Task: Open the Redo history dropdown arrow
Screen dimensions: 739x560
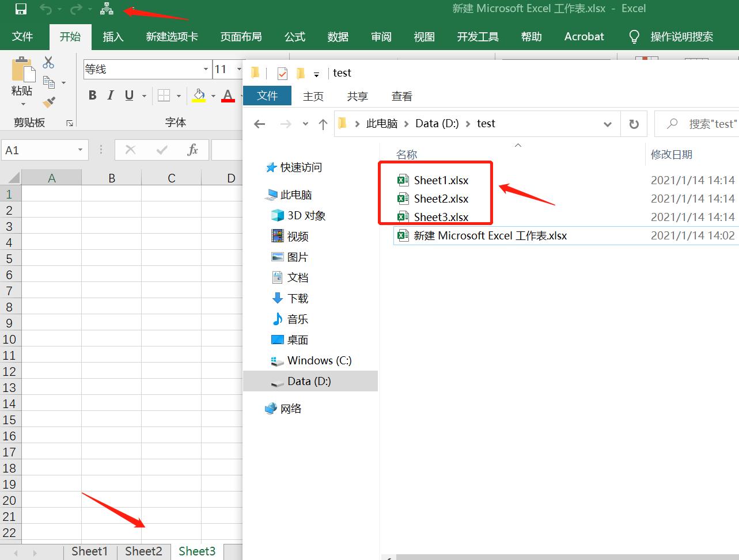Action: point(90,10)
